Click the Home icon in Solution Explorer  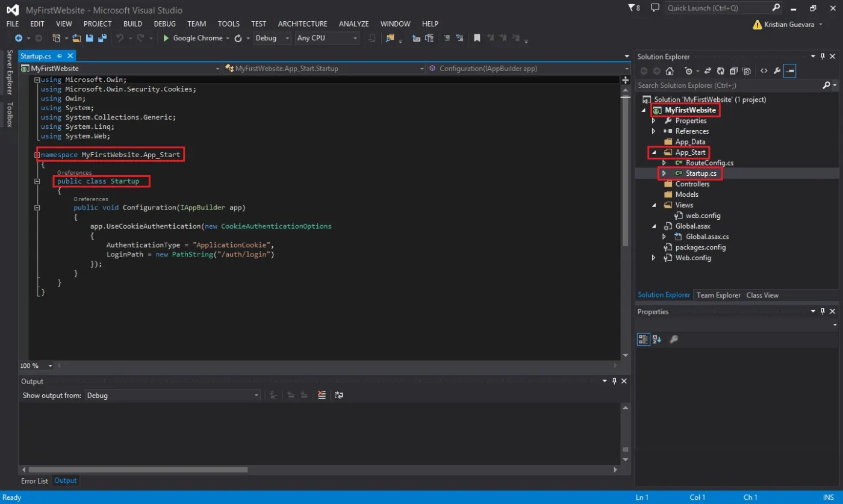point(669,71)
